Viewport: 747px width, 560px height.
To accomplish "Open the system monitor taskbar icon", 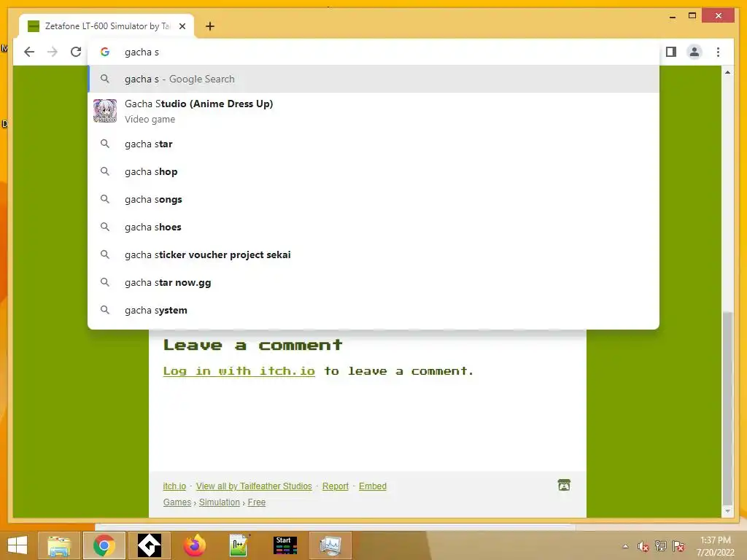I will (330, 545).
